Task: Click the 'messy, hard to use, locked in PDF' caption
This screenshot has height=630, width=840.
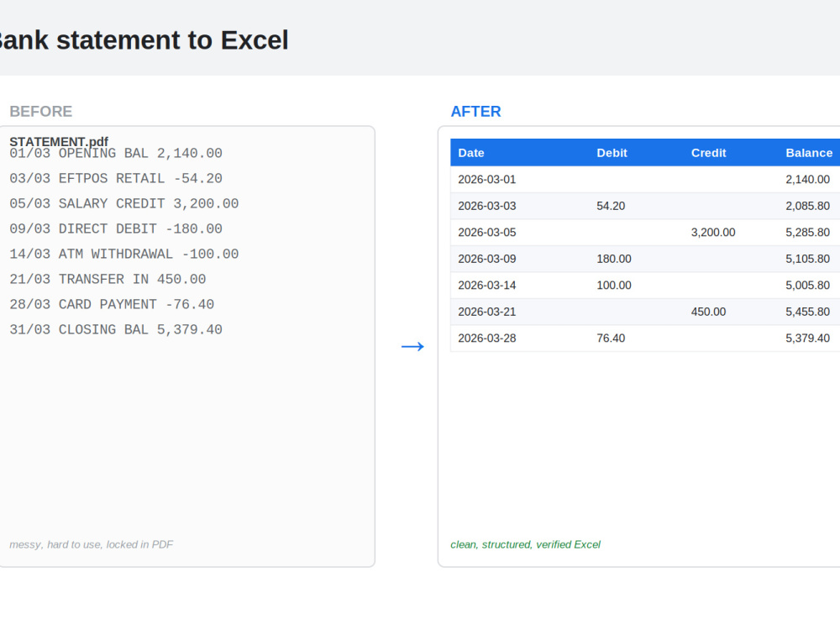Action: (91, 544)
